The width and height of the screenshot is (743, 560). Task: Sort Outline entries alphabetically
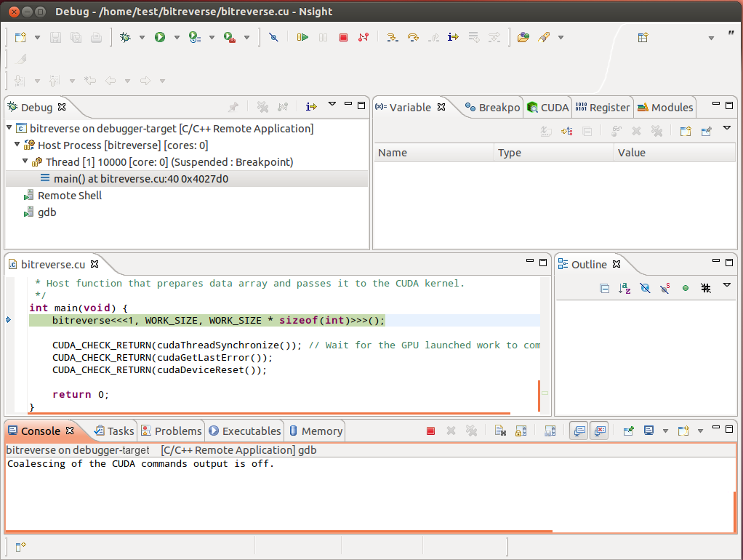pyautogui.click(x=624, y=288)
